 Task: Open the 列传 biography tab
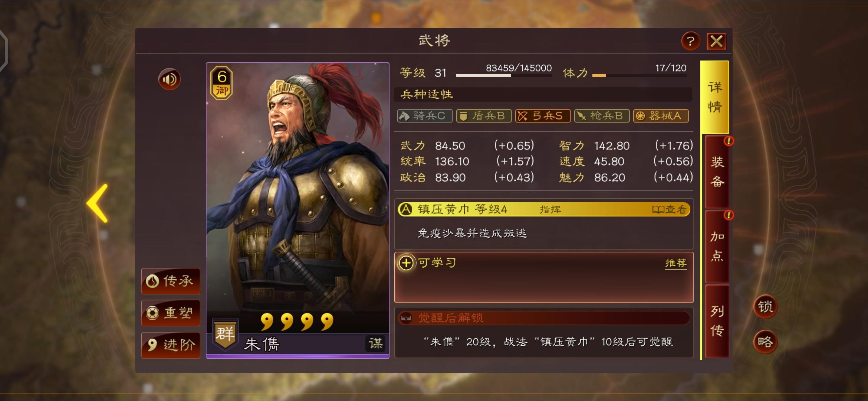click(x=717, y=321)
